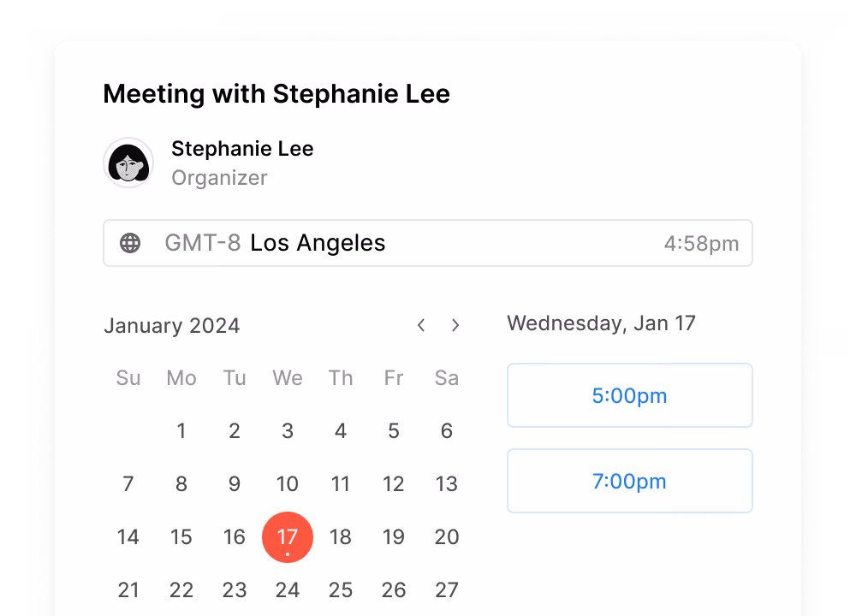This screenshot has height=616, width=856.
Task: Go to next month arrow
Action: [455, 325]
